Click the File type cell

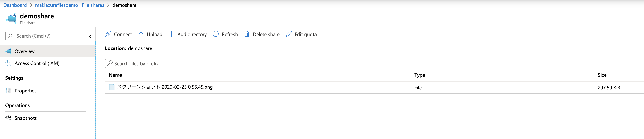click(418, 88)
